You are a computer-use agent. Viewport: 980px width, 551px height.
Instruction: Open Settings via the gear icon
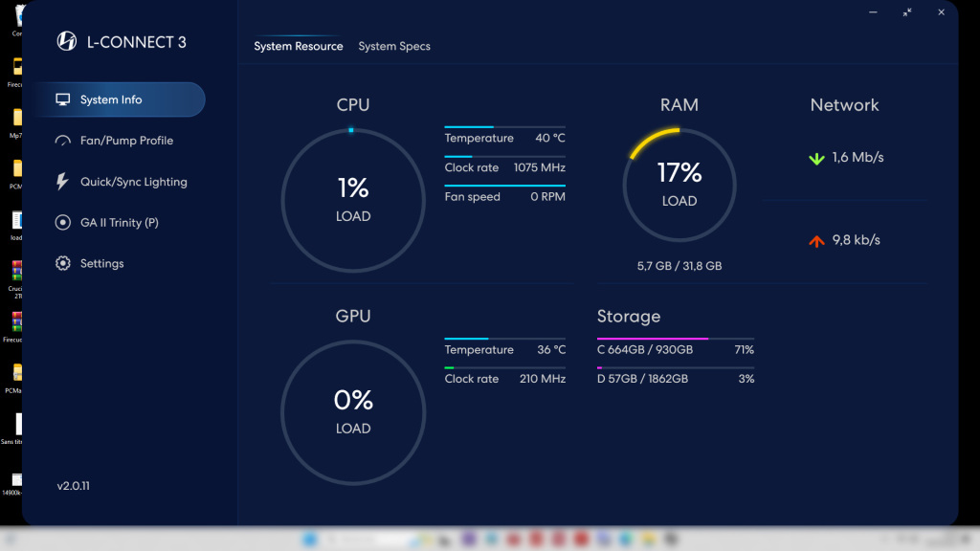pos(63,264)
